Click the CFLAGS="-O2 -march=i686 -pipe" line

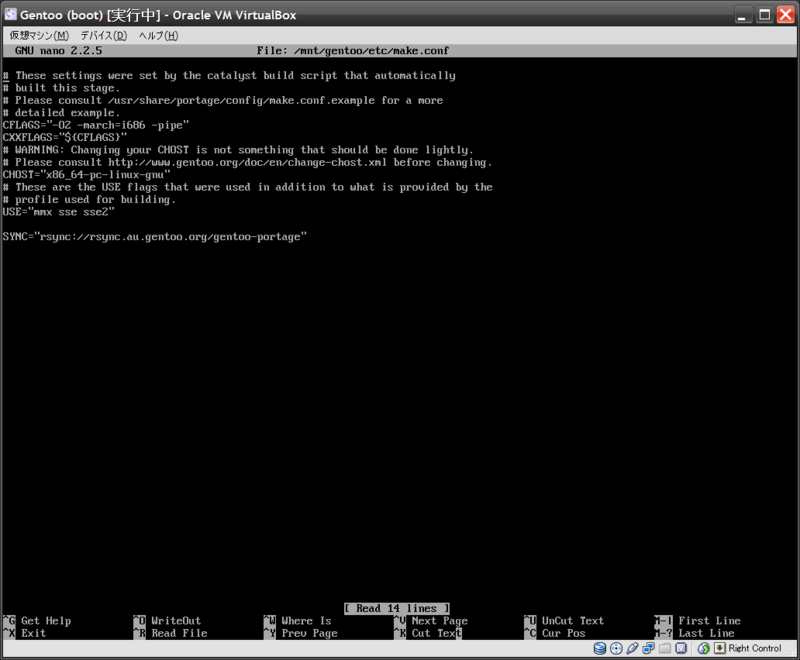tap(96, 125)
